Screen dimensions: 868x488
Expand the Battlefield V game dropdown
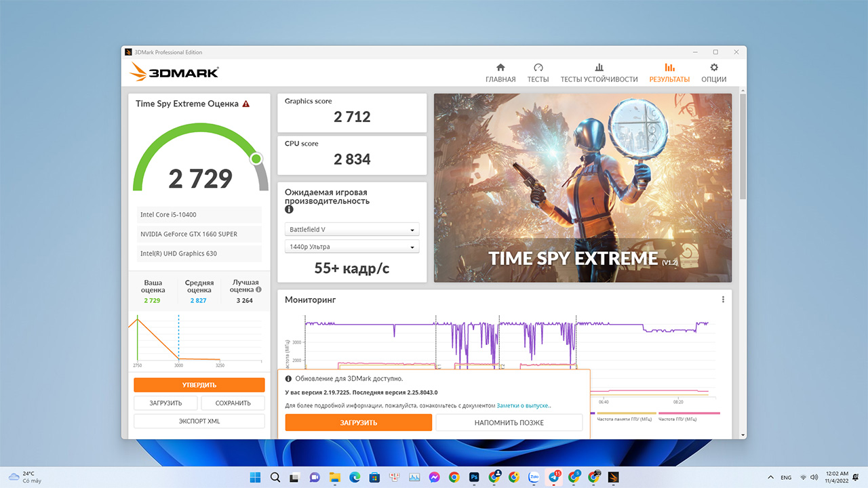point(351,229)
